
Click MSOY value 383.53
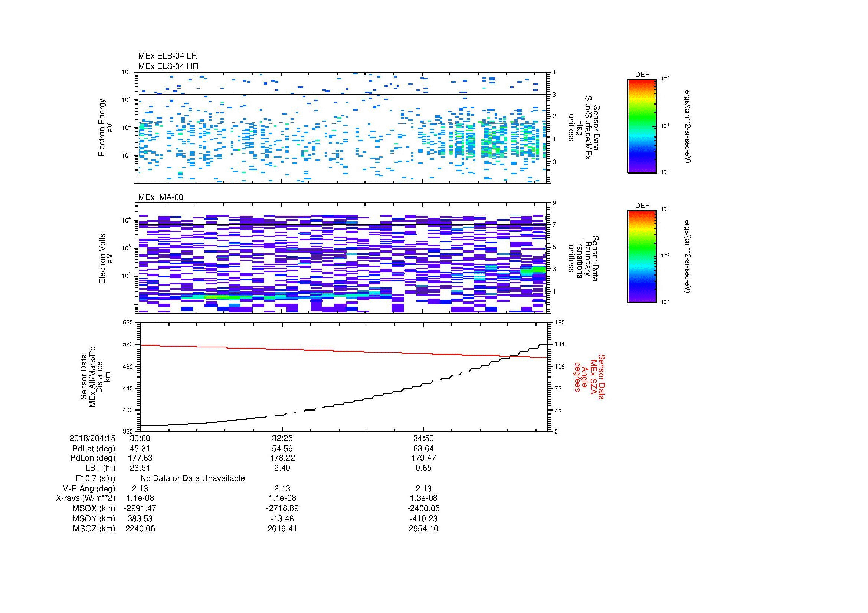click(140, 518)
